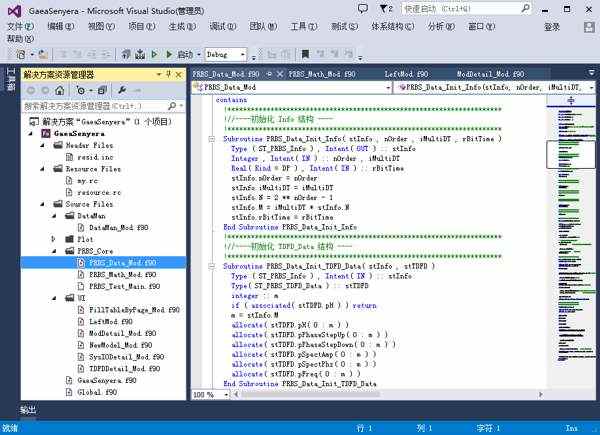Viewport: 600px width, 435px height.
Task: Open Properties wrench icon in Solution Explorer
Action: click(122, 90)
